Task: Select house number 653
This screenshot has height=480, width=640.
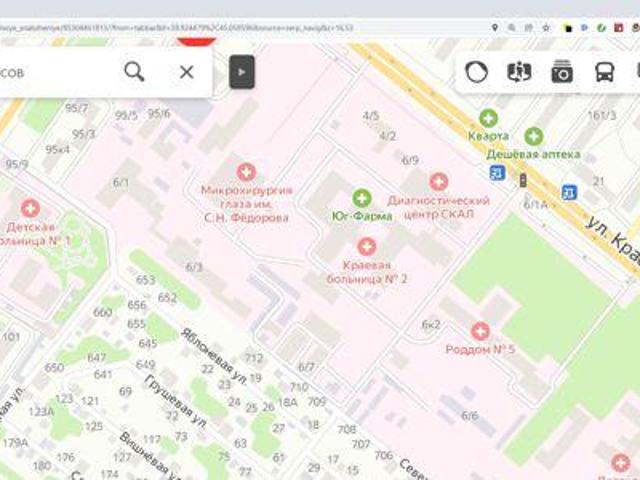Action: (x=145, y=280)
